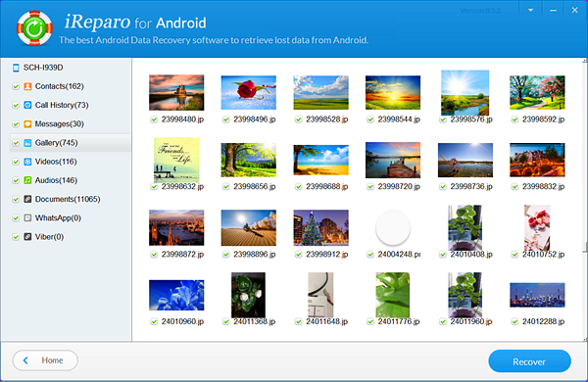
Task: Click the Documents category icon
Action: 27,199
